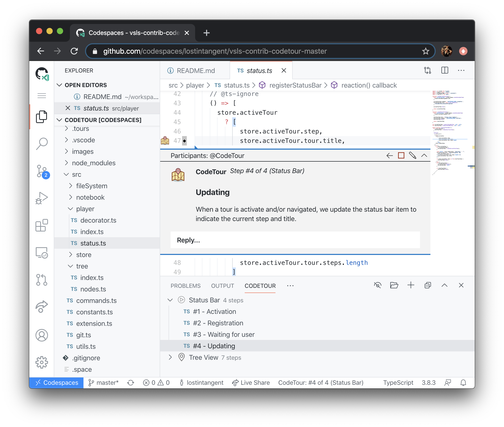Go to previous tour step with back arrow

[x=389, y=155]
